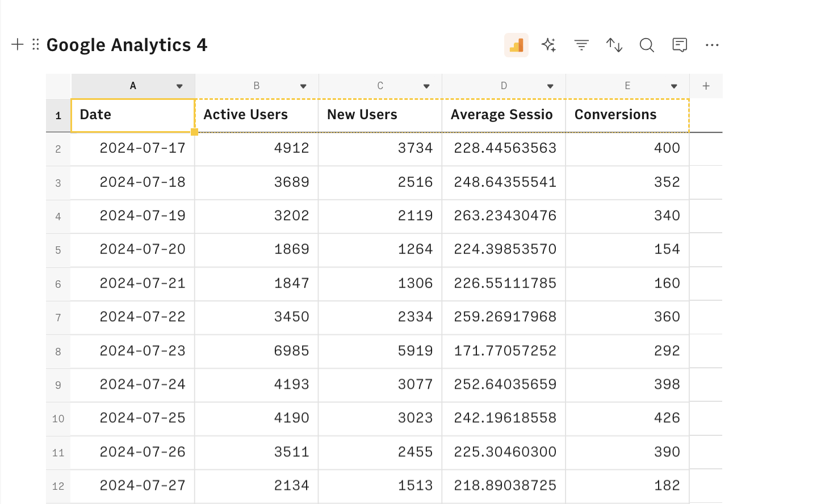Open the AI sparkle assistant icon
821x504 pixels.
click(x=548, y=45)
